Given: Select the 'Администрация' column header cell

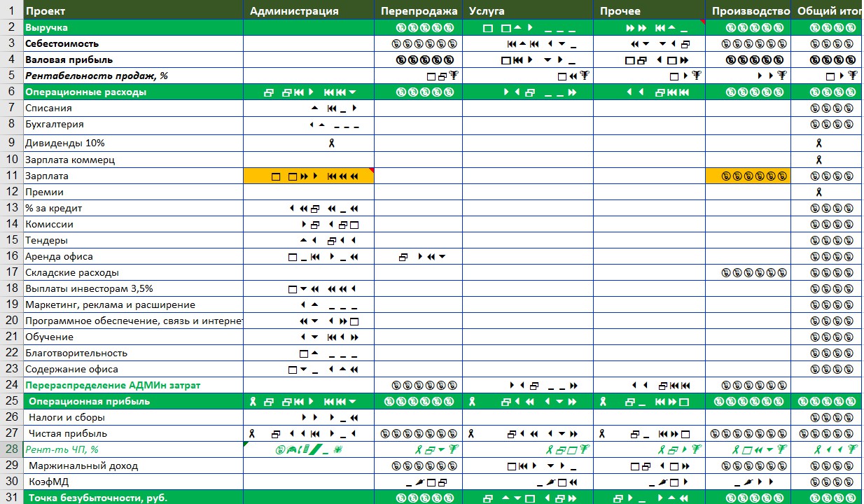Looking at the screenshot, I should point(309,10).
